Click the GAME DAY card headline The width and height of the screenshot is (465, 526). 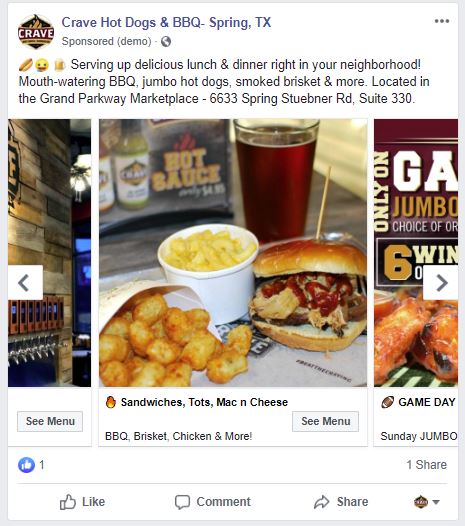point(427,402)
